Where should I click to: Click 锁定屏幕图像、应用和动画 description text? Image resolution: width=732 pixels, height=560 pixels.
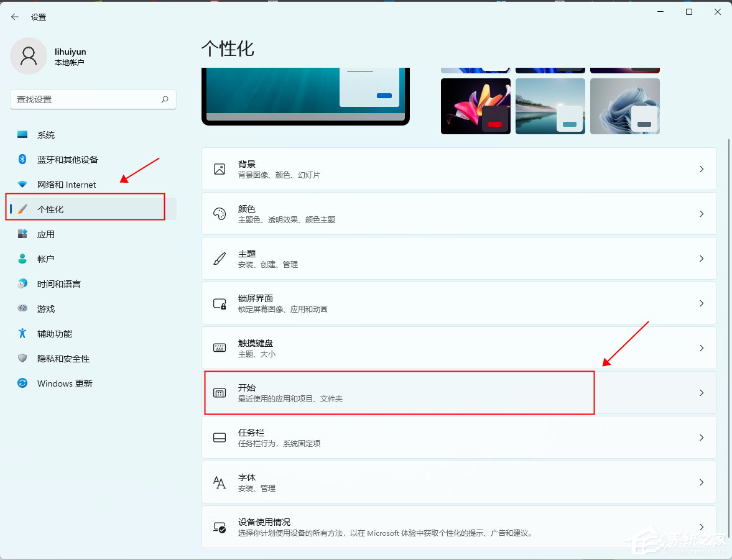283,310
